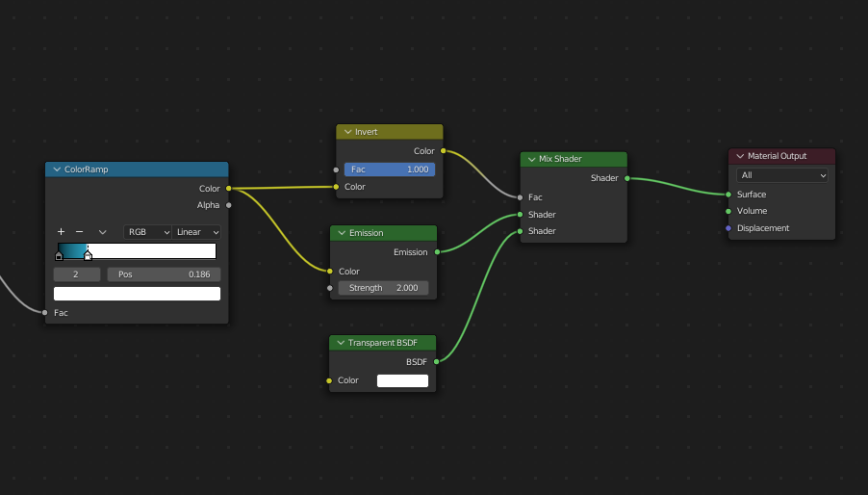Image resolution: width=868 pixels, height=495 pixels.
Task: Open the Material Output target dropdown
Action: [x=783, y=175]
